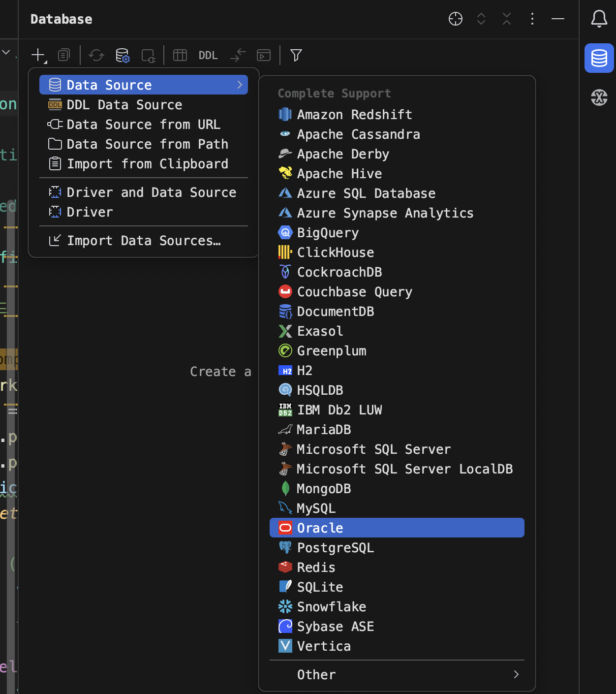The image size is (616, 694).
Task: Click the Select Opened File target icon
Action: [x=456, y=19]
